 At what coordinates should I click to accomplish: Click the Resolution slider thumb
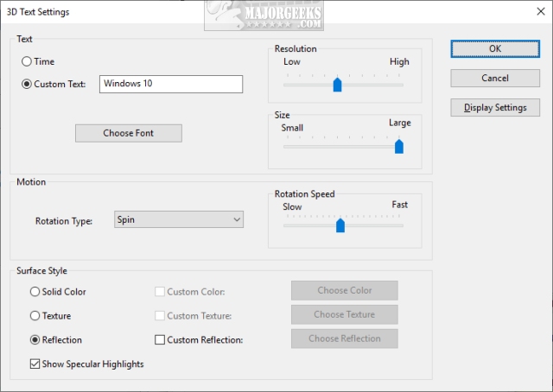(x=338, y=85)
